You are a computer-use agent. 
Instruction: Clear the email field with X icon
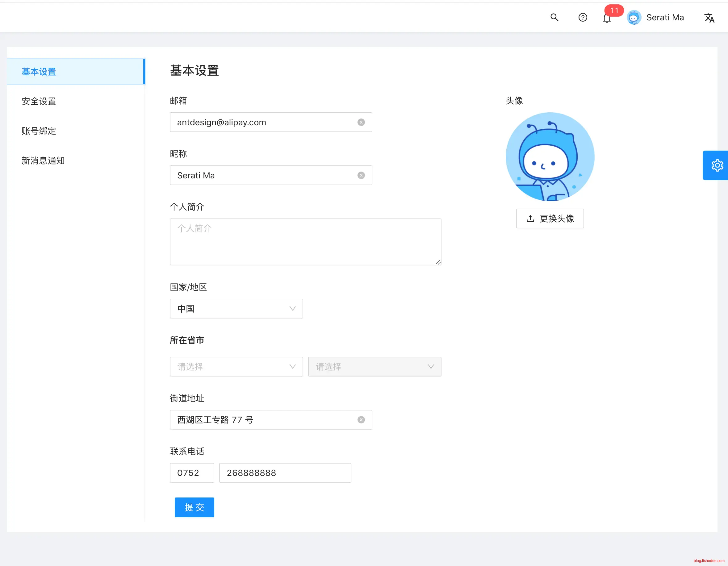click(x=361, y=122)
